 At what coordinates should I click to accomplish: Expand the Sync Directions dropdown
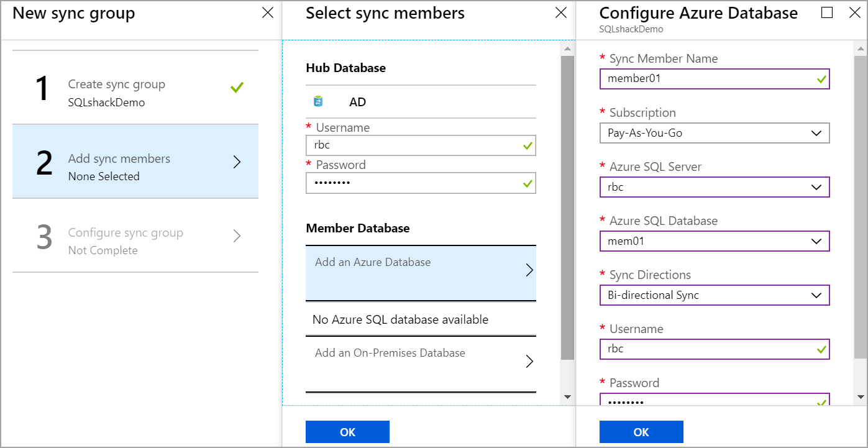[714, 295]
